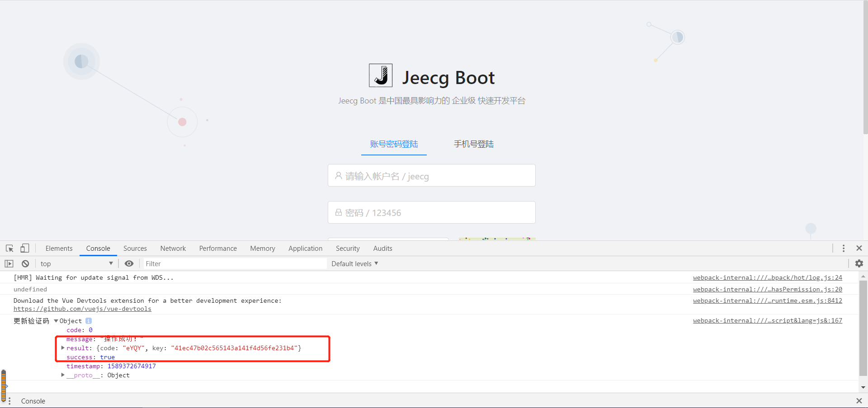Expand the result object in console

(x=62, y=348)
